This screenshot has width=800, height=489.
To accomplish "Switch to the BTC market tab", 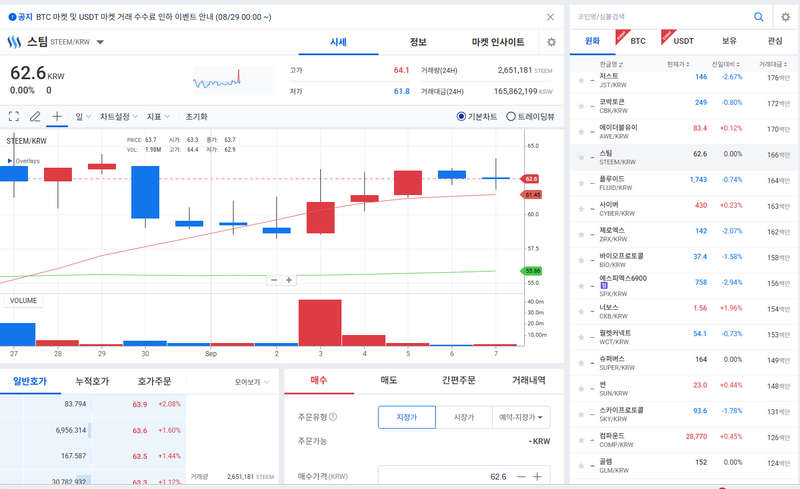I will (x=638, y=41).
